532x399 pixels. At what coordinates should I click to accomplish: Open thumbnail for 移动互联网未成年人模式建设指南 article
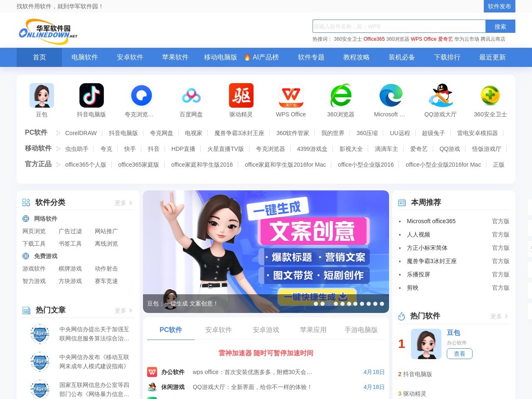pos(40,362)
